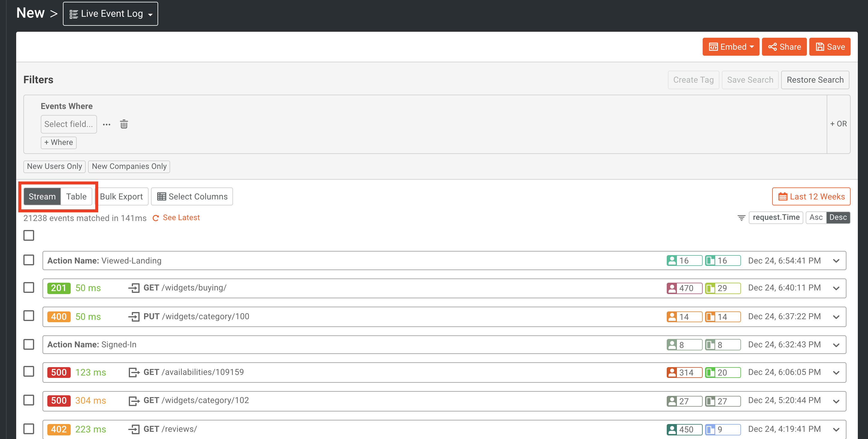
Task: Check the Viewed-Landing event checkbox
Action: [29, 260]
